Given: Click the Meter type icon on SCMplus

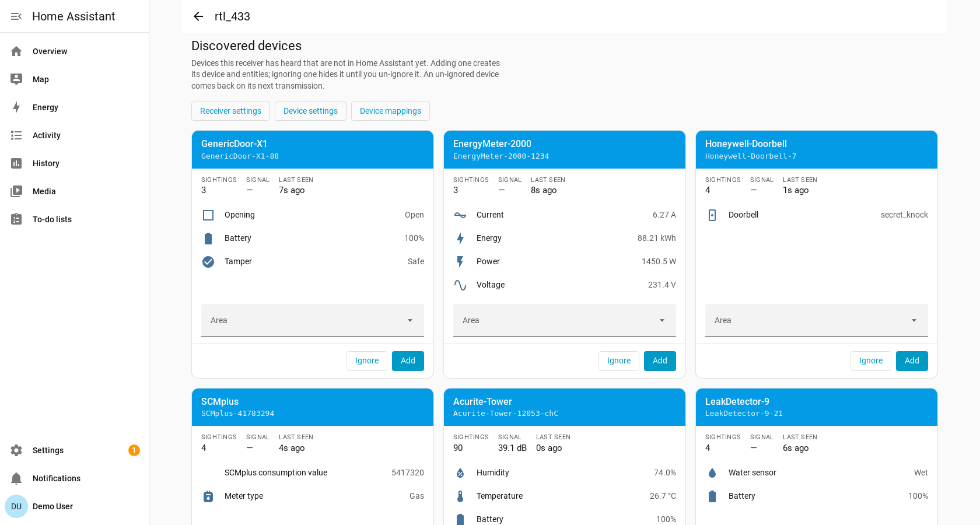Looking at the screenshot, I should [x=208, y=496].
